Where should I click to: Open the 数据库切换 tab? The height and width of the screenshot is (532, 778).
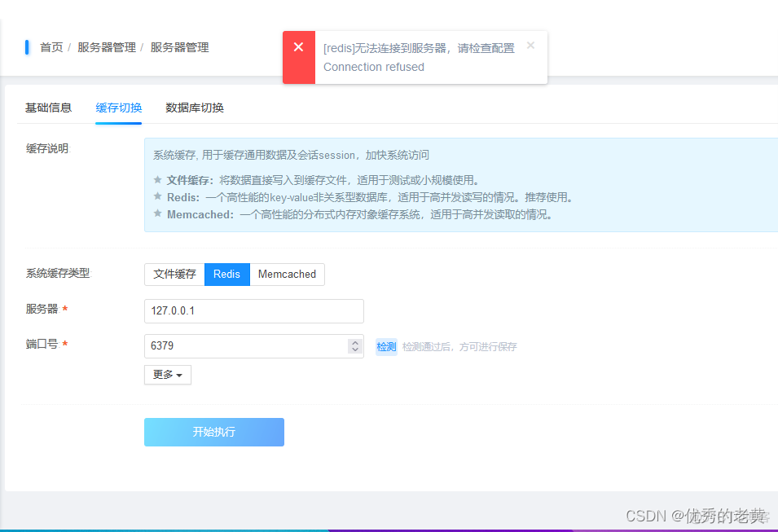tap(195, 108)
